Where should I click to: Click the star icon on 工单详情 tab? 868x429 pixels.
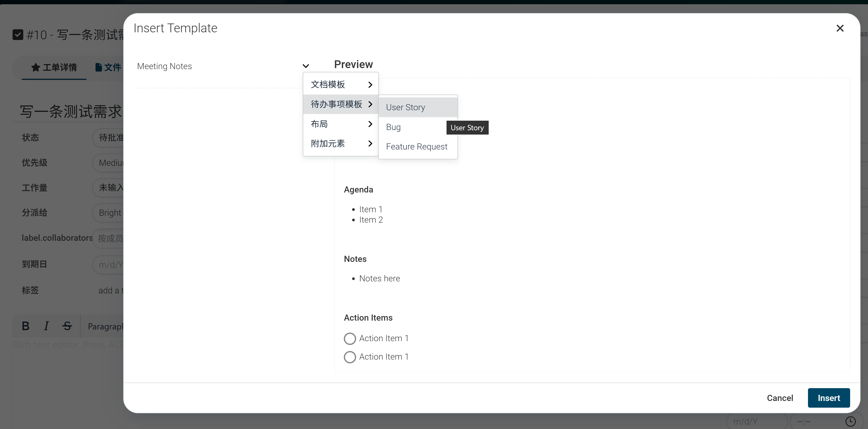[36, 68]
